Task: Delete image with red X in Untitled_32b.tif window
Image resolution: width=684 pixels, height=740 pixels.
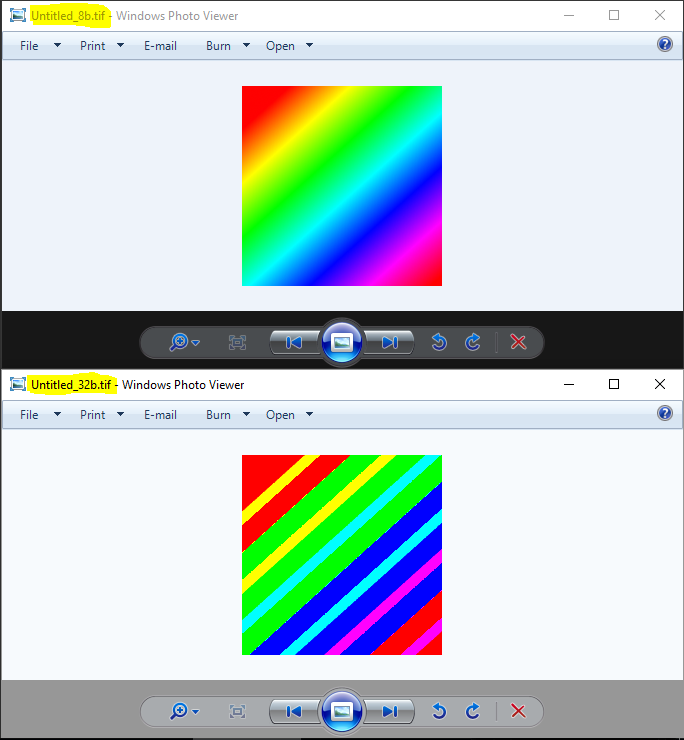Action: coord(518,711)
